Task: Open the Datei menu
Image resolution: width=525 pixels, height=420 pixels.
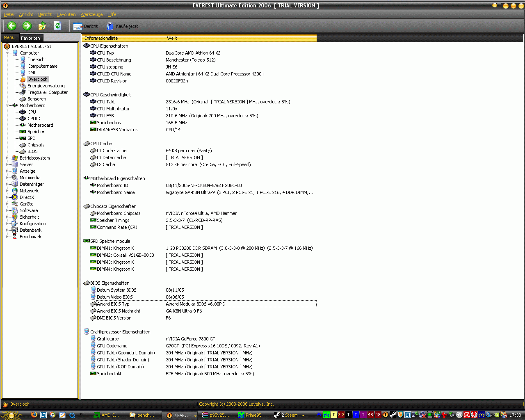Action: point(9,14)
